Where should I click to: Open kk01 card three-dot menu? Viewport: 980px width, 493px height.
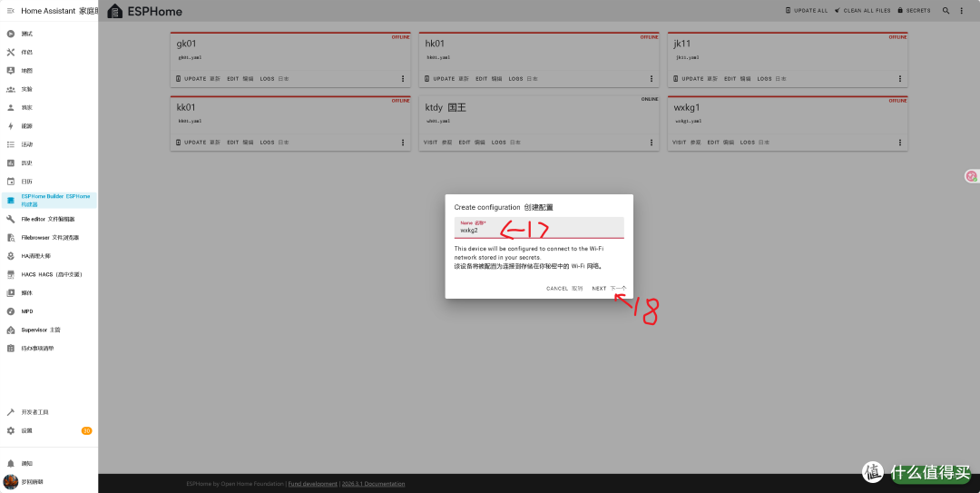[x=403, y=143]
